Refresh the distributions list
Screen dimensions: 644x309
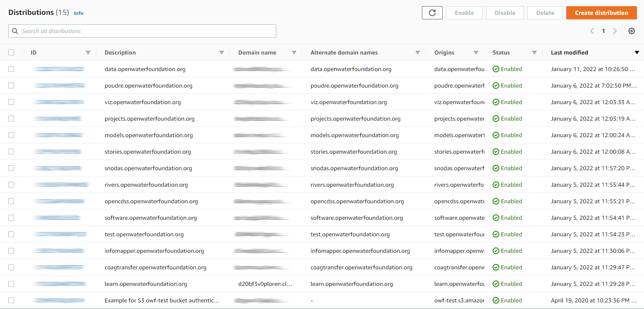pyautogui.click(x=432, y=12)
